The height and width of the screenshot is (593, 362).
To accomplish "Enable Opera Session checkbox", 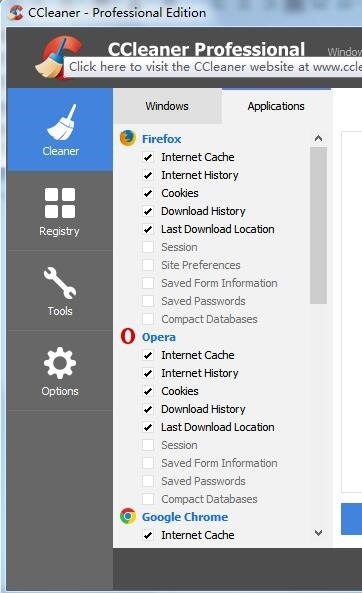I will 148,445.
